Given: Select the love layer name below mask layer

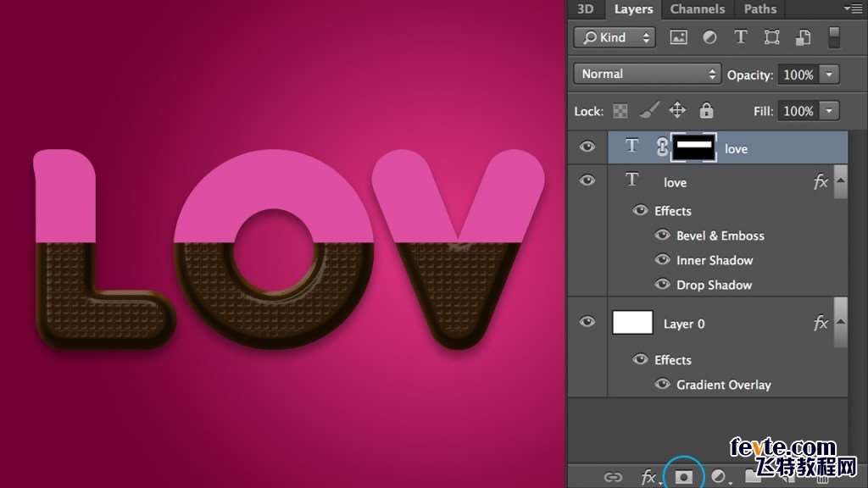Looking at the screenshot, I should [675, 183].
